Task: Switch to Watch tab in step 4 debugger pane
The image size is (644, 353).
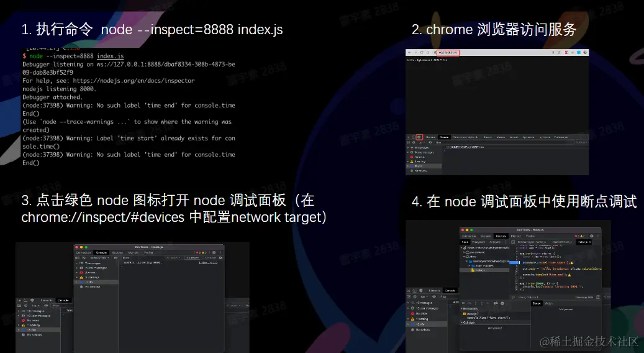Action: pos(549,303)
